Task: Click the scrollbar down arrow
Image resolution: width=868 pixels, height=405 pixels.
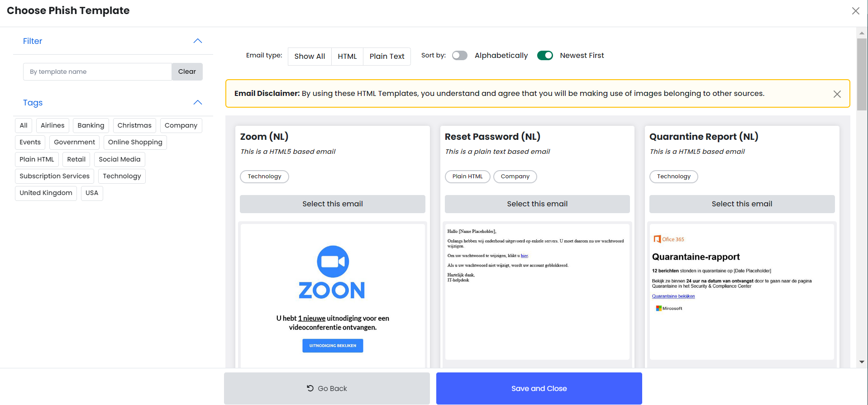Action: (x=862, y=362)
